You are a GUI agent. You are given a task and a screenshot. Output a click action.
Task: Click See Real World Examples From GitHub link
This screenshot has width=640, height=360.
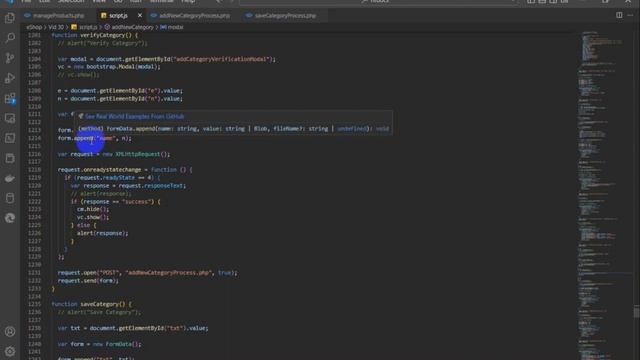(135, 116)
